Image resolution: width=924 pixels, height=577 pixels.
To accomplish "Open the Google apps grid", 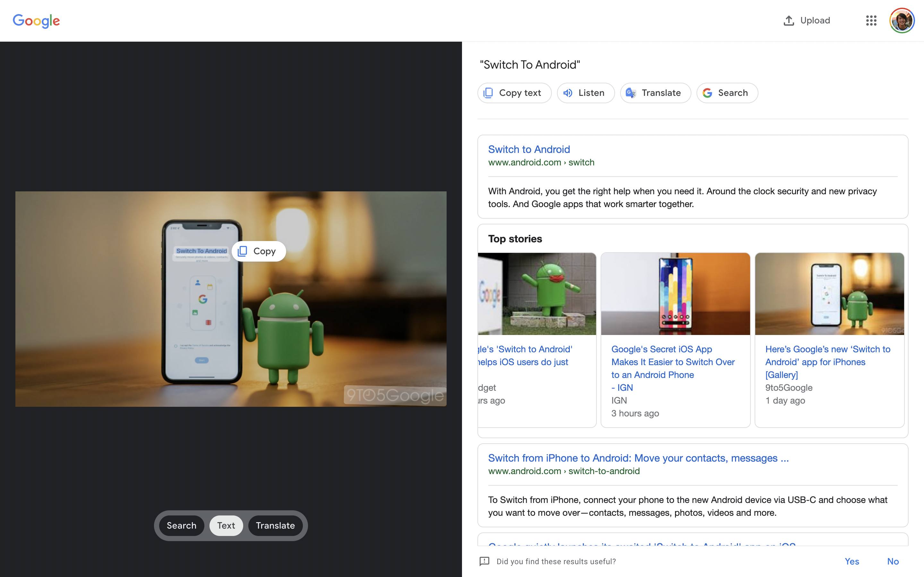I will click(x=871, y=21).
